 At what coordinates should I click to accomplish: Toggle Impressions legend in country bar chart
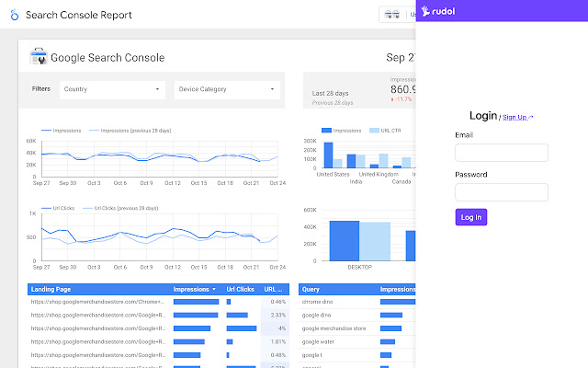(341, 131)
